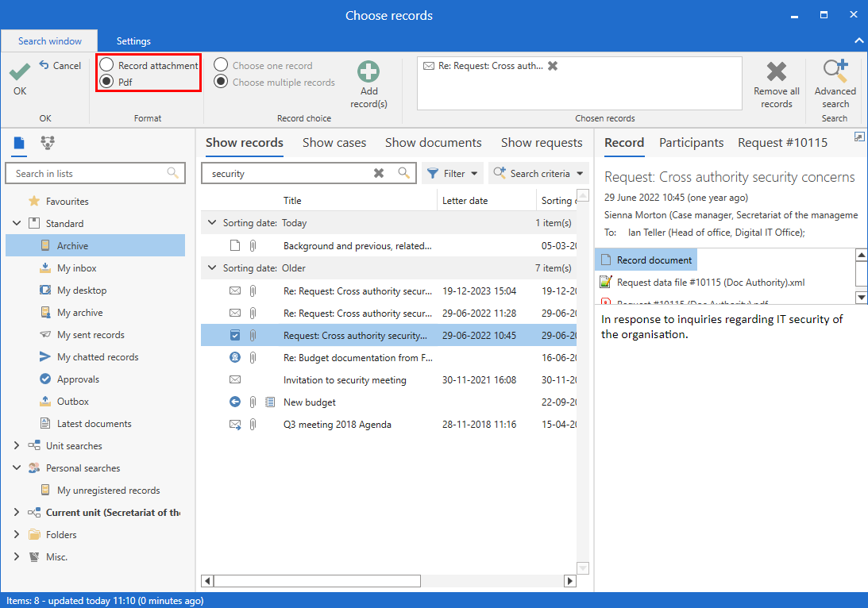Screen dimensions: 868x608
Task: Clear the security search text
Action: 379,173
